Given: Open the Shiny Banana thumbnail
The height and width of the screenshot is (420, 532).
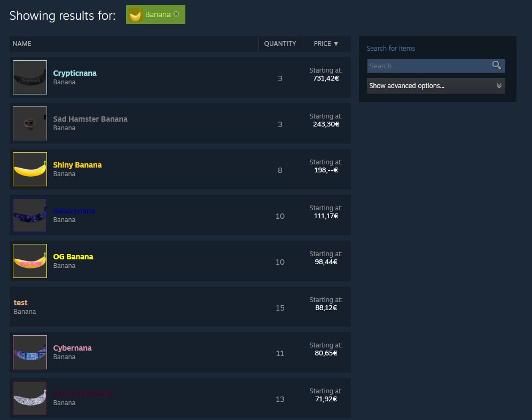Looking at the screenshot, I should click(x=30, y=169).
